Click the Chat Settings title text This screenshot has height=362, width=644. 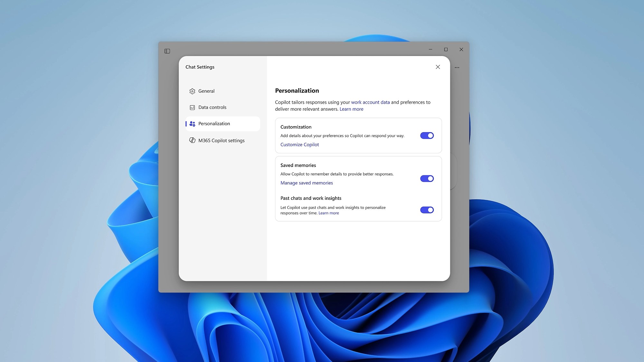pos(200,67)
